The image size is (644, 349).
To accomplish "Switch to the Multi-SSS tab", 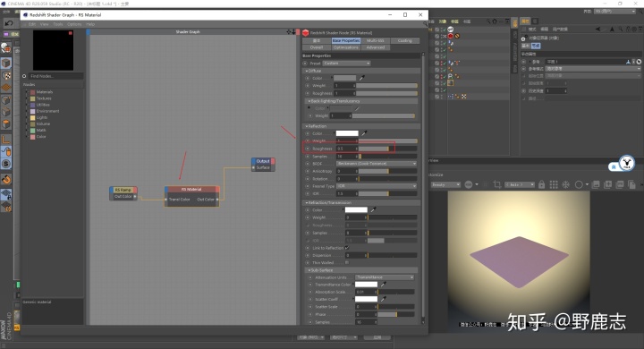I will [x=376, y=40].
